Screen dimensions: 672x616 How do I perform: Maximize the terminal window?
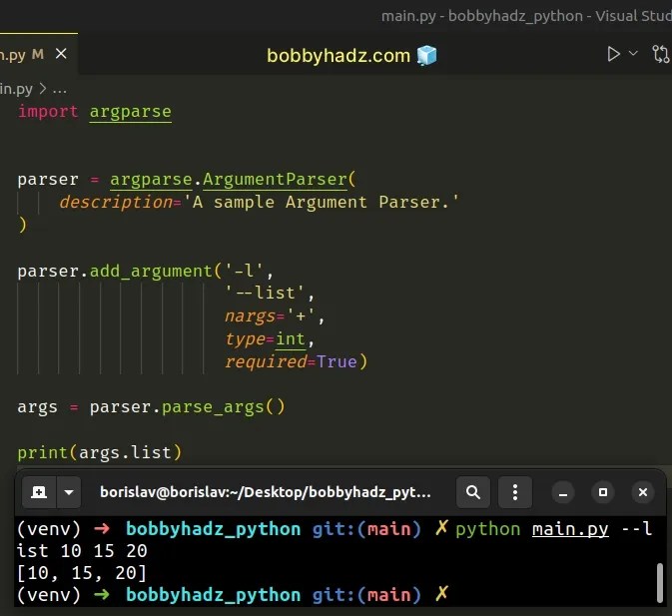[603, 492]
